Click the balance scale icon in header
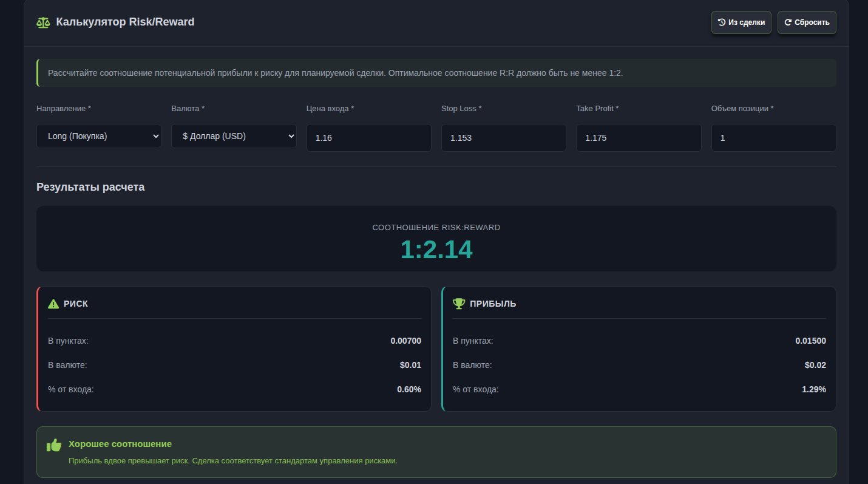 [x=43, y=22]
